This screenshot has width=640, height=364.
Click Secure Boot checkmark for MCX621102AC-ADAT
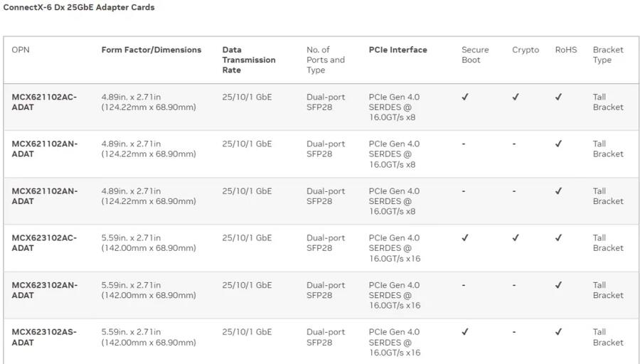465,97
